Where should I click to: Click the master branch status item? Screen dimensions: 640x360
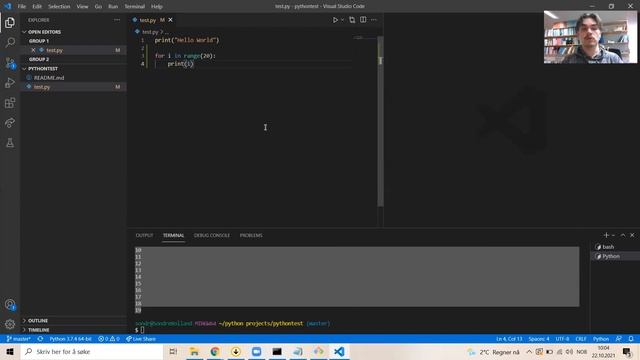[x=19, y=339]
